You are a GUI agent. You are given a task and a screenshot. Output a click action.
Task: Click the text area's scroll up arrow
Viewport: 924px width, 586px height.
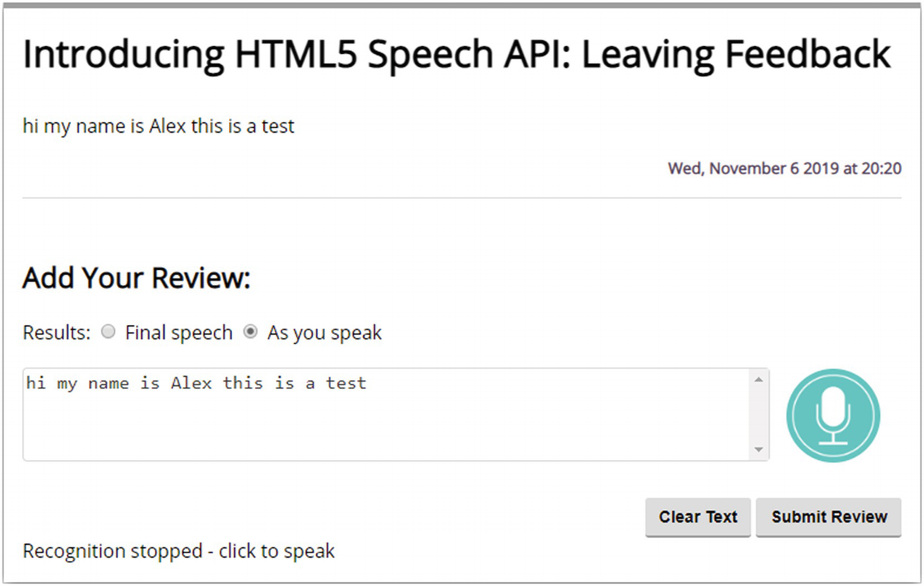[x=758, y=379]
